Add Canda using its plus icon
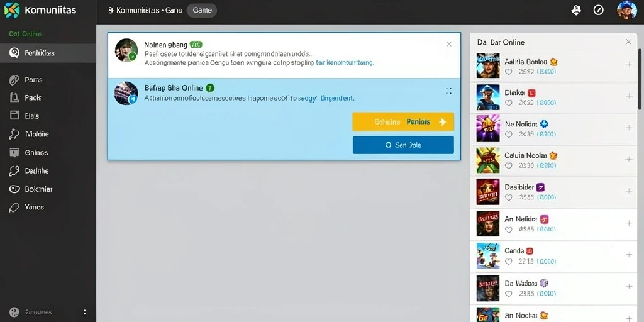The width and height of the screenshot is (644, 322). tap(628, 255)
